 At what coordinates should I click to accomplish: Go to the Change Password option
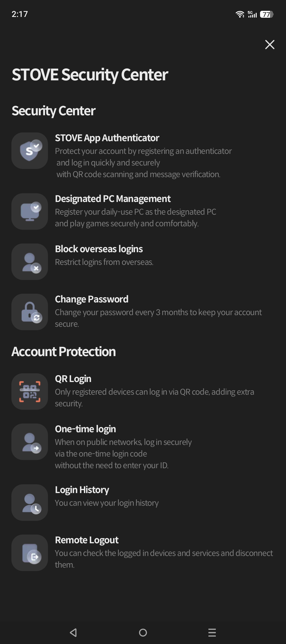(92, 299)
